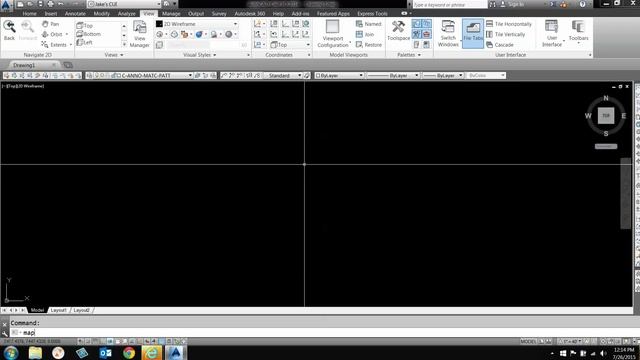This screenshot has width=640, height=360.
Task: Expand the Visual Styles panel
Action: pyautogui.click(x=200, y=55)
